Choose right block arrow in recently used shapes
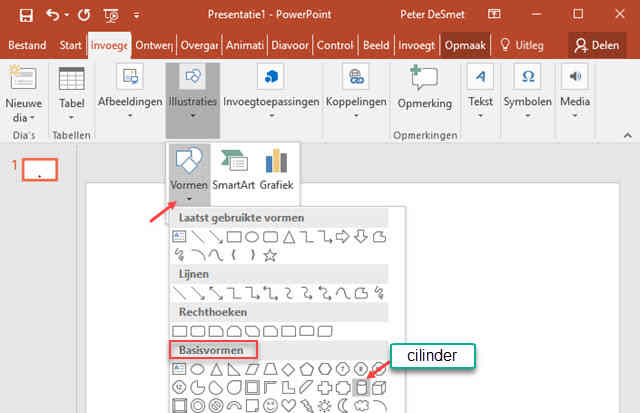This screenshot has height=413, width=640. tap(342, 236)
